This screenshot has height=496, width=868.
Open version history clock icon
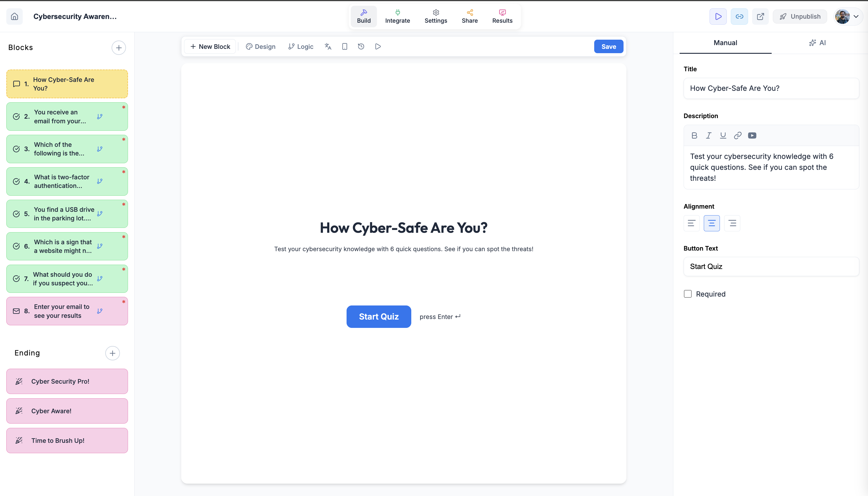click(x=361, y=47)
